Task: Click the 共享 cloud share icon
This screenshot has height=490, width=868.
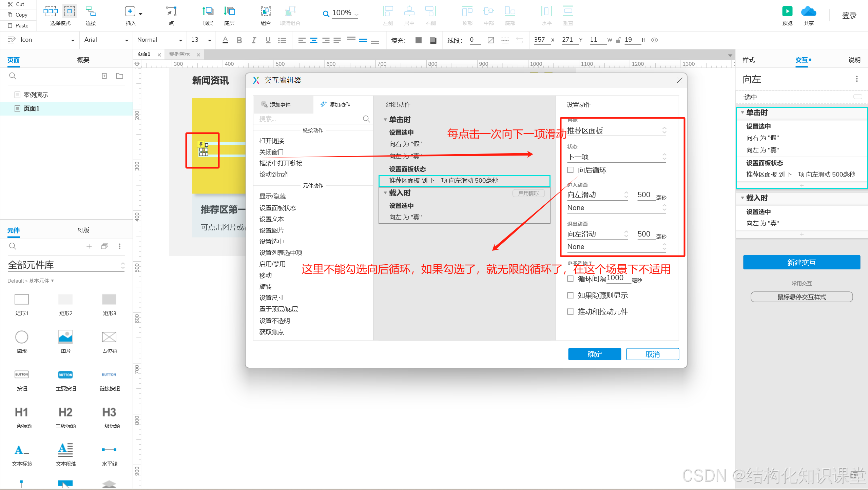Action: click(808, 11)
